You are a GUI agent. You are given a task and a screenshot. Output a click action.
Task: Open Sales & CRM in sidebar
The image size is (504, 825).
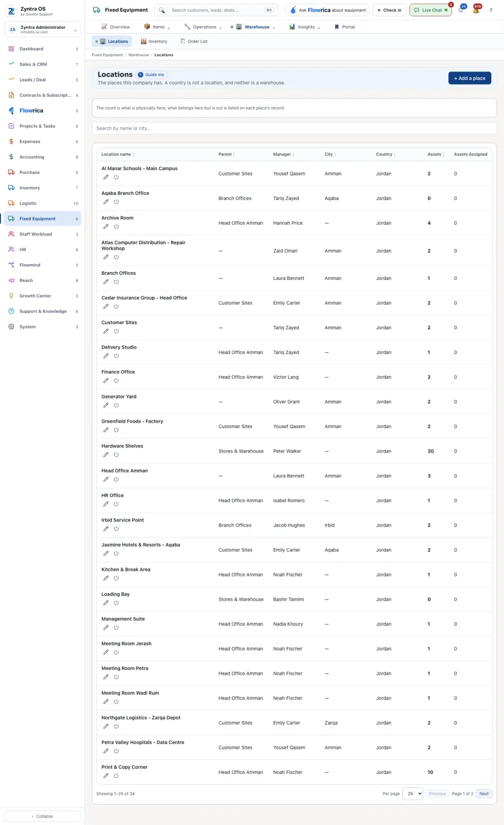42,64
